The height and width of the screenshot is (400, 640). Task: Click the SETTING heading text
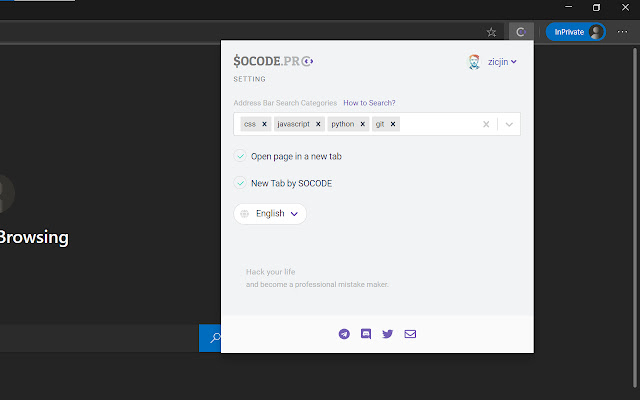[249, 79]
